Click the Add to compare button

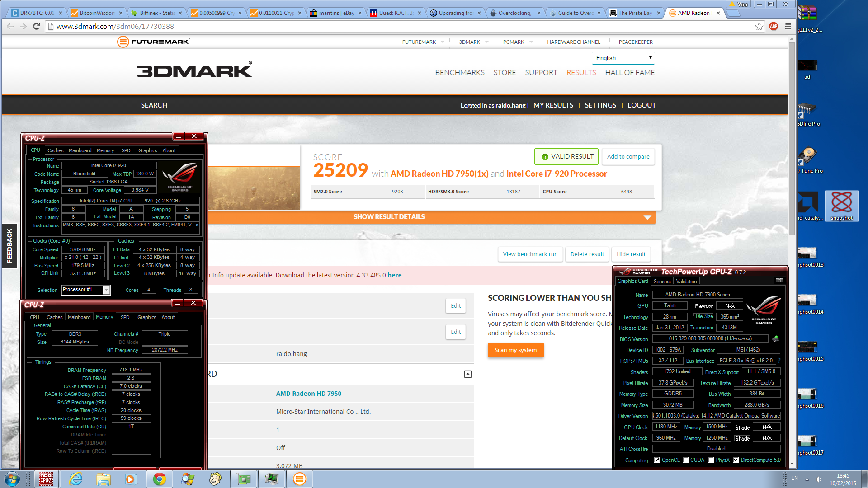tap(628, 157)
